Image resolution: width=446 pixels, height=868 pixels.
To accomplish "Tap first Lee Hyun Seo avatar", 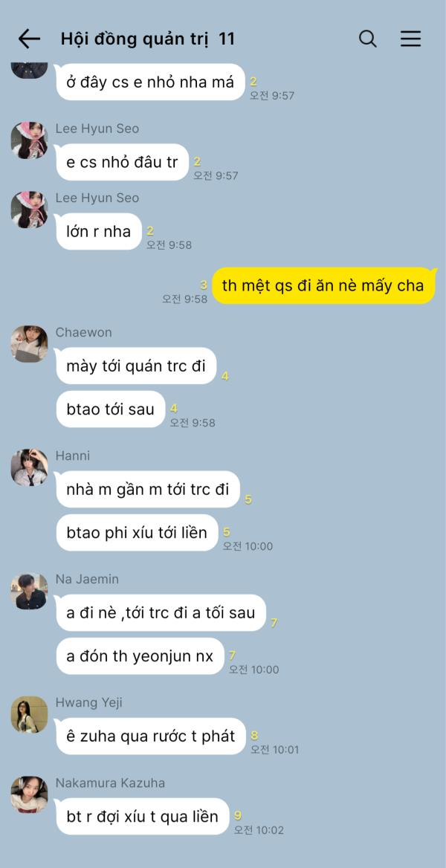I will click(30, 140).
